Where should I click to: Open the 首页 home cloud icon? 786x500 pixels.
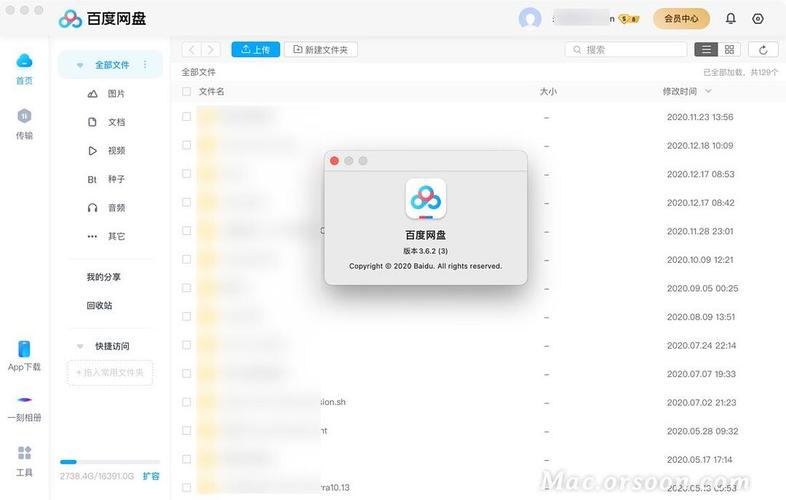pyautogui.click(x=24, y=61)
